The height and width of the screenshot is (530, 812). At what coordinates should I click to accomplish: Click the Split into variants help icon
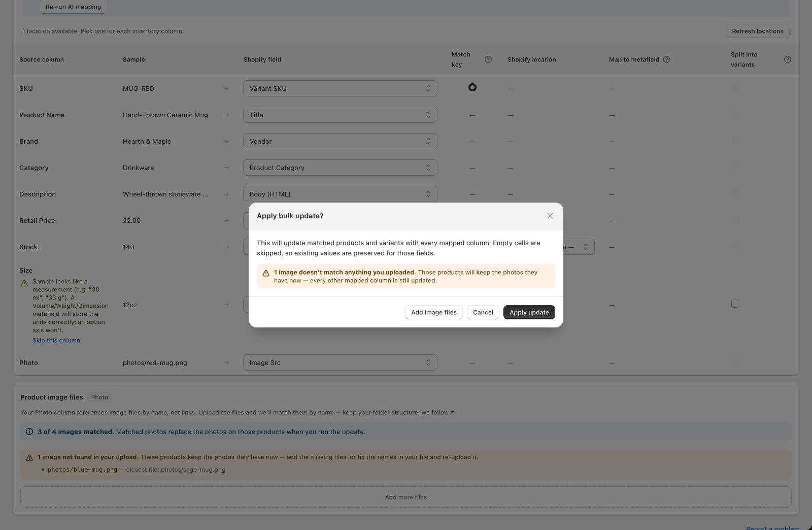788,59
